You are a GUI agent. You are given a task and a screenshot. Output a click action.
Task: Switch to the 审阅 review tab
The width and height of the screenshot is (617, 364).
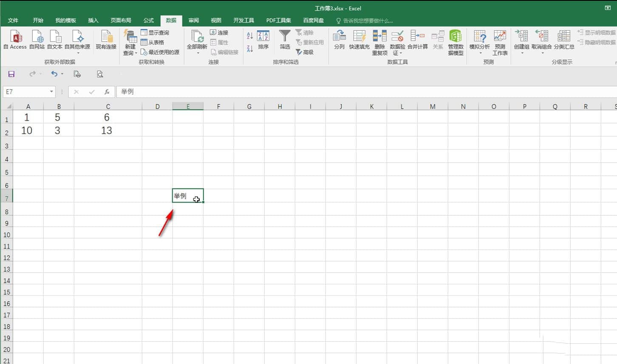[x=194, y=20]
